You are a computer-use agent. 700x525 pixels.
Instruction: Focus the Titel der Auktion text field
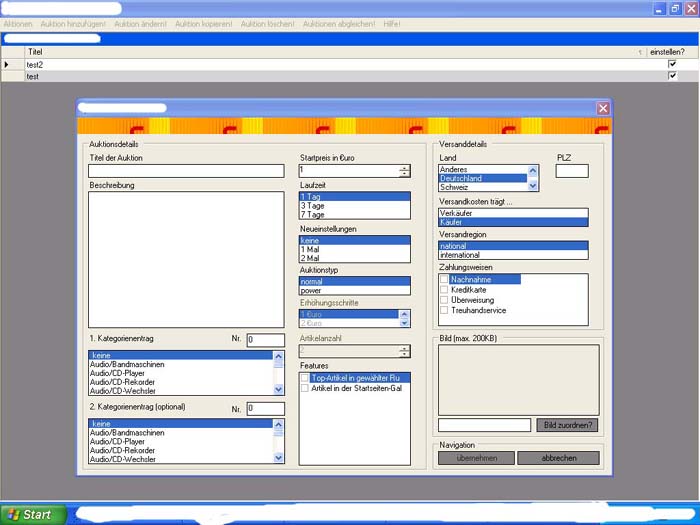coord(186,171)
